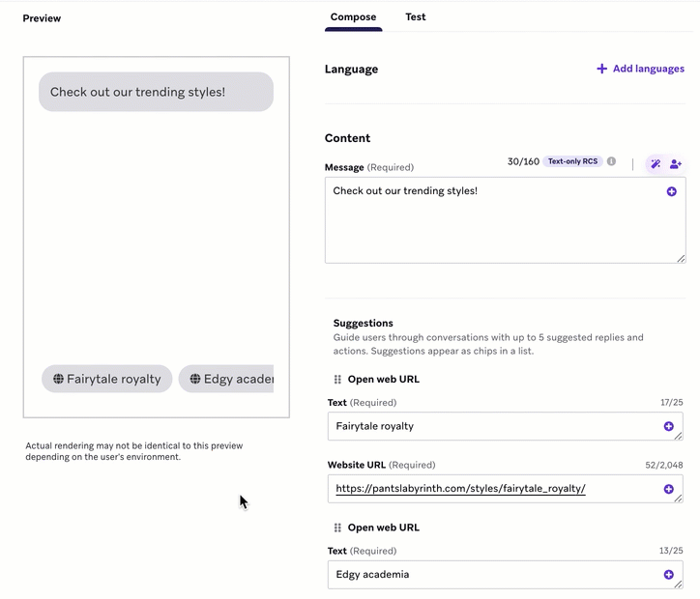
Task: Click the plus icon in Fairytale royalty text field
Action: (668, 426)
